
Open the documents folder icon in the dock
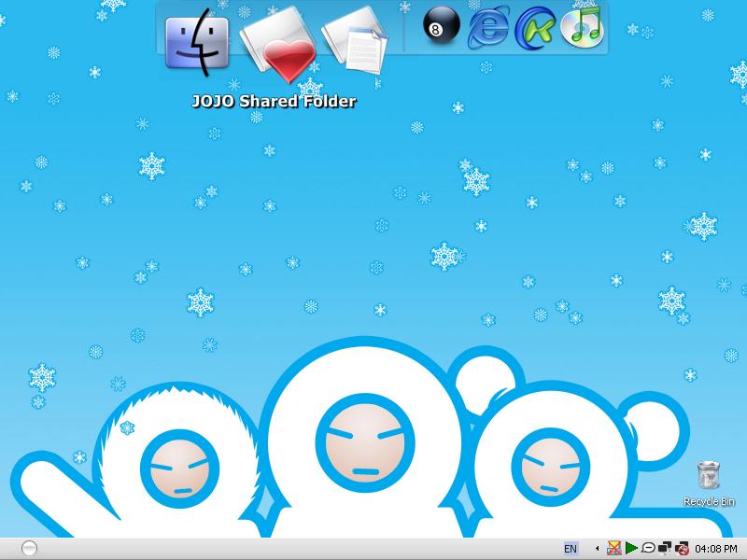pyautogui.click(x=356, y=42)
